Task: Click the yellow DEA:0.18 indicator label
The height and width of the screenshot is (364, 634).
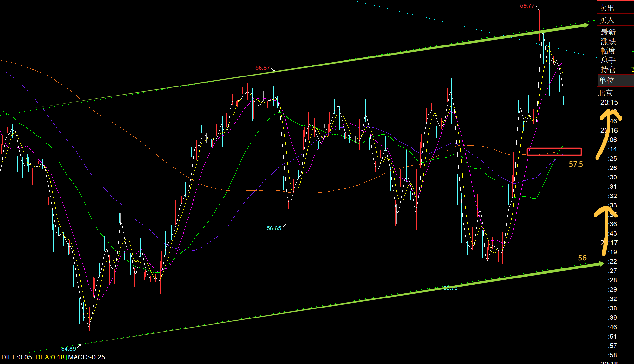Action: coord(50,357)
